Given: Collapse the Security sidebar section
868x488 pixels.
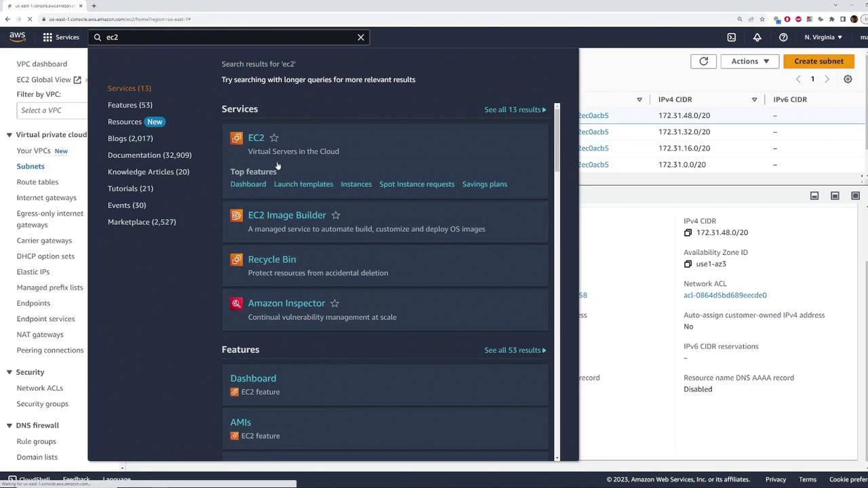Looking at the screenshot, I should 9,372.
